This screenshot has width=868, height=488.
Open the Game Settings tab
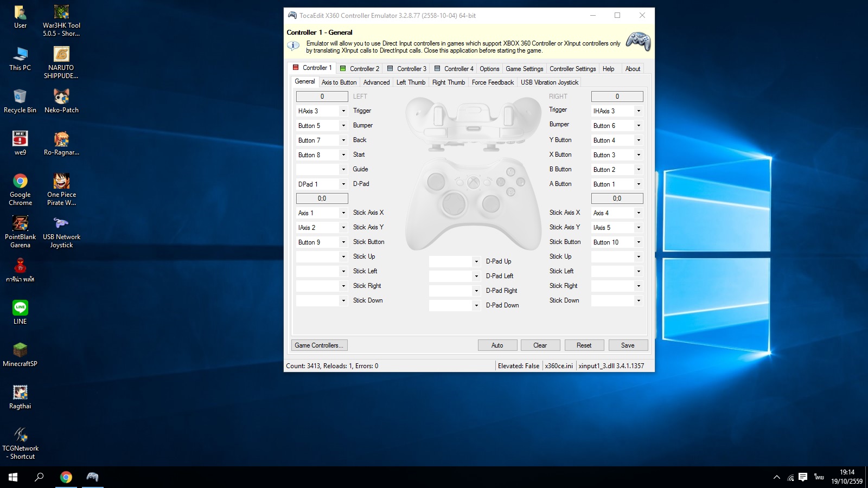click(524, 69)
